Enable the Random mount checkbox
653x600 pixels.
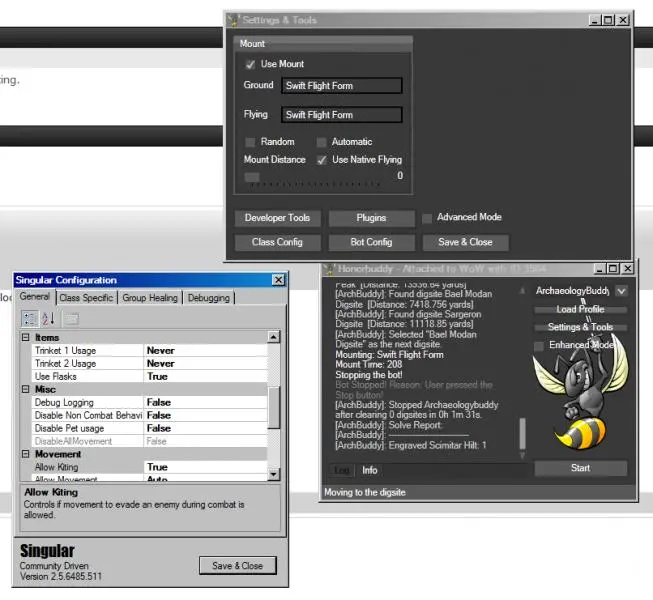250,142
